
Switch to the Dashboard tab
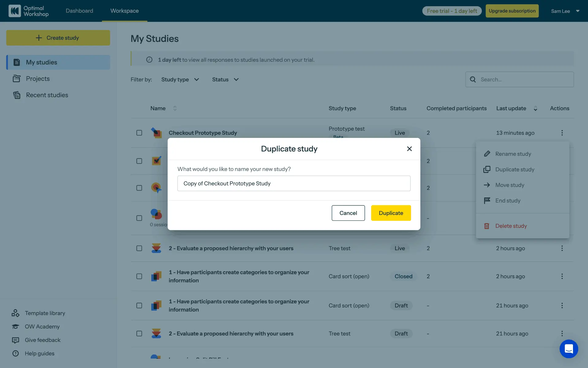tap(79, 11)
